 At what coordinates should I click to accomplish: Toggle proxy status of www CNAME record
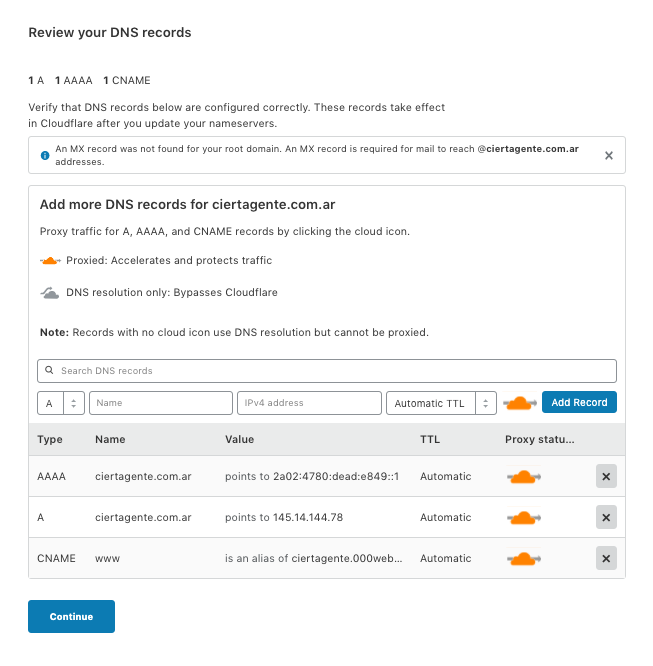(524, 558)
